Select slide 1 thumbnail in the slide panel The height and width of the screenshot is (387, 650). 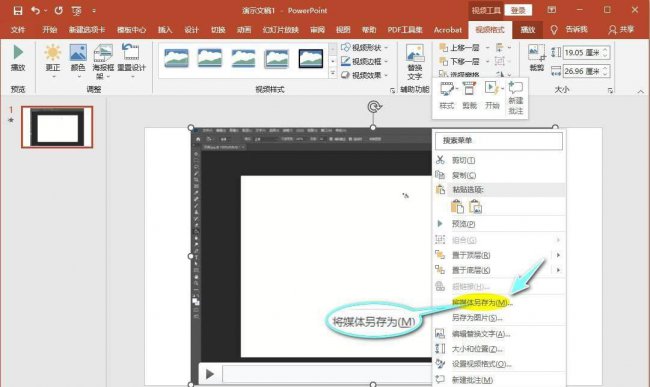coord(57,127)
